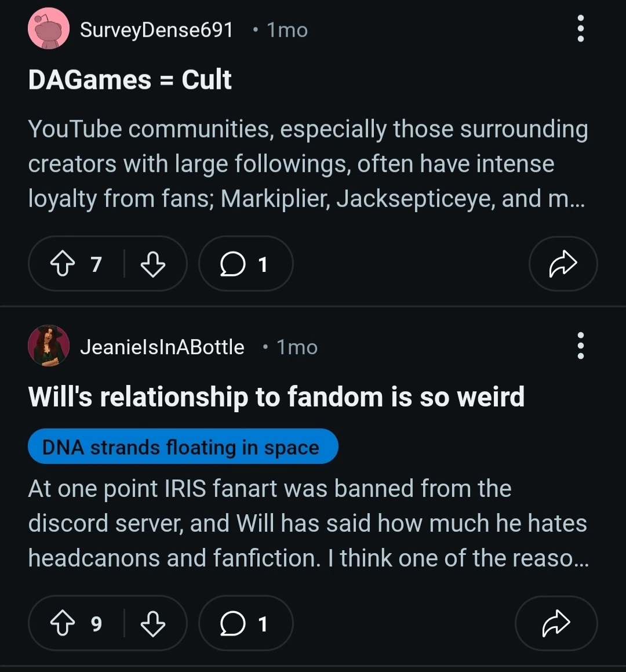Open JeanieIsInABottle avatar profile picture
626x672 pixels.
[x=49, y=346]
